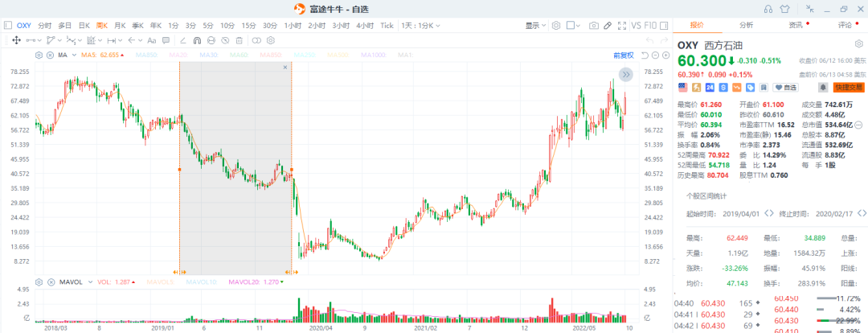This screenshot has height=333, width=868.
Task: Click the US flag market icon
Action: pos(683,87)
